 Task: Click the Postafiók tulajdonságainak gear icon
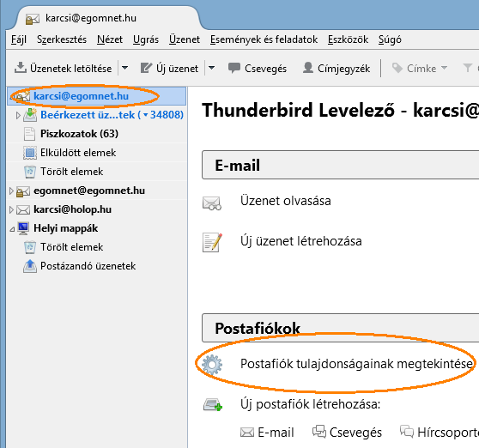tap(212, 365)
